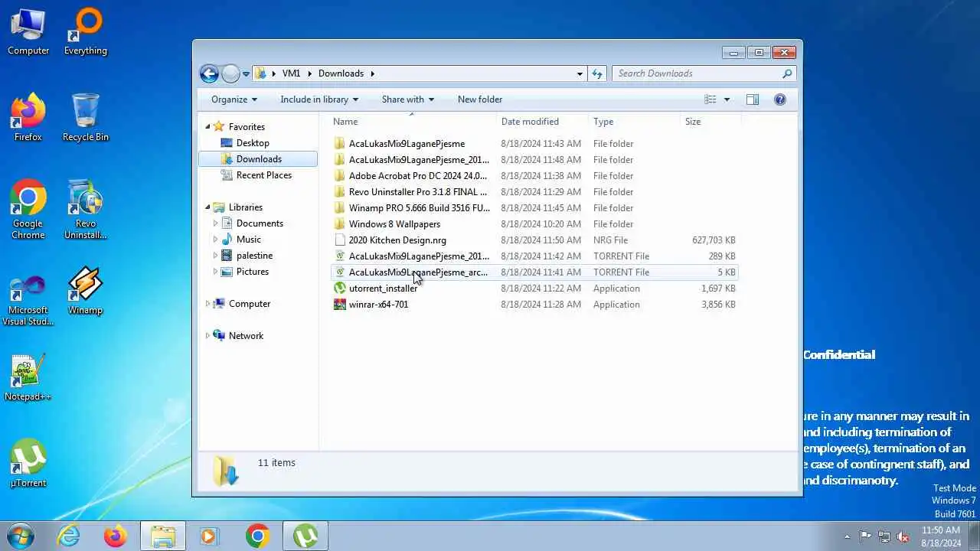Click the muted volume tray icon
The height and width of the screenshot is (551, 980).
coord(903,536)
